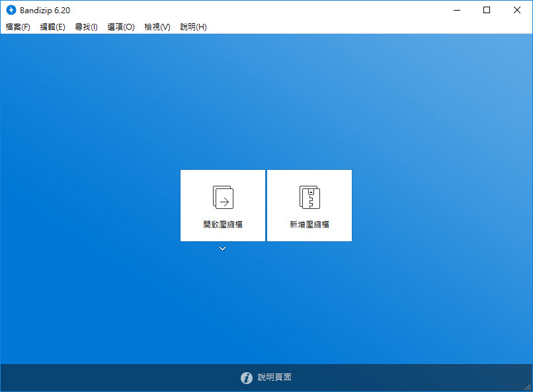Screen dimensions: 533x392
Task: Click the info icon beside 說明頁面
Action: (x=247, y=377)
